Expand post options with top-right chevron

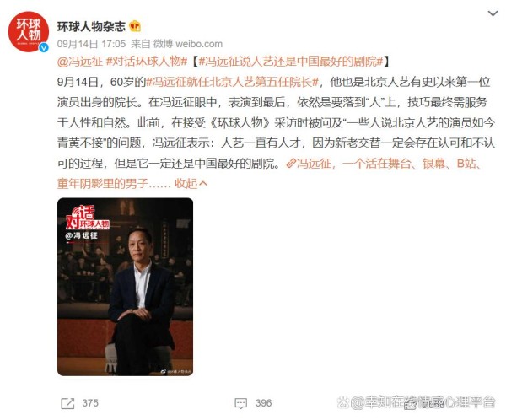493,13
